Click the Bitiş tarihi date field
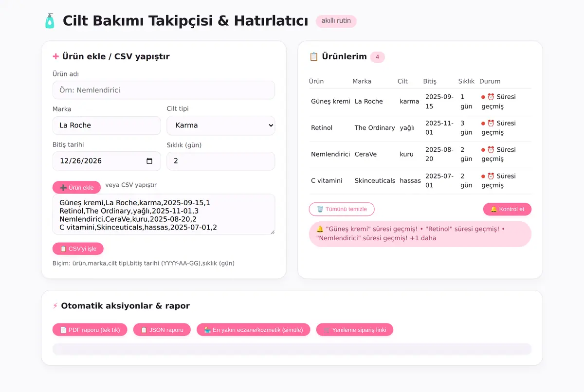 pos(107,161)
